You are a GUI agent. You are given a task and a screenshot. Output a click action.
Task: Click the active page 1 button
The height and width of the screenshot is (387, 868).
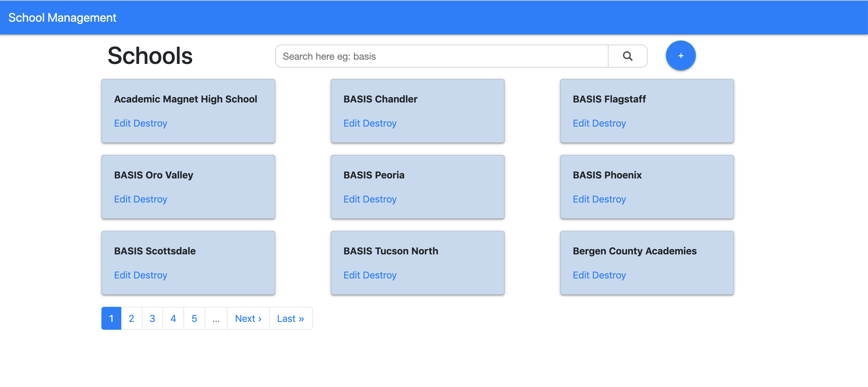(x=111, y=318)
